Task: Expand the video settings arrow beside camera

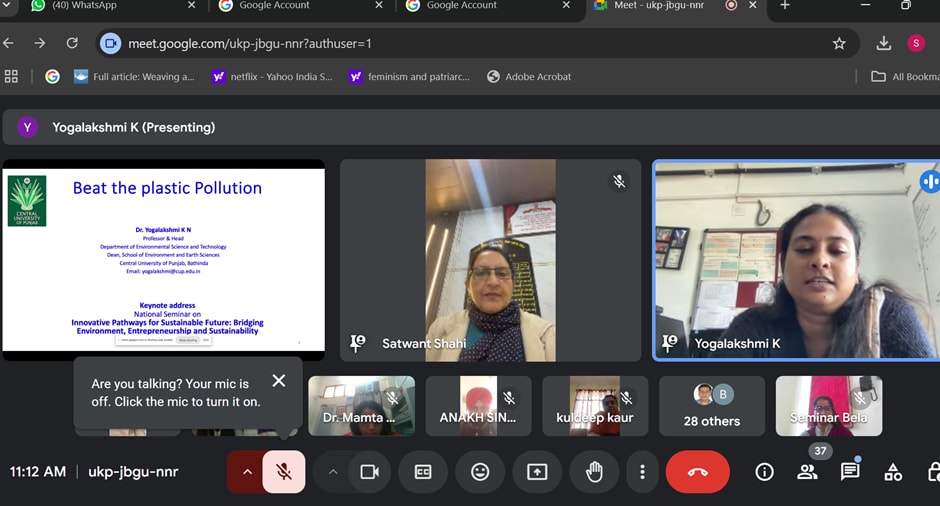Action: coord(333,472)
